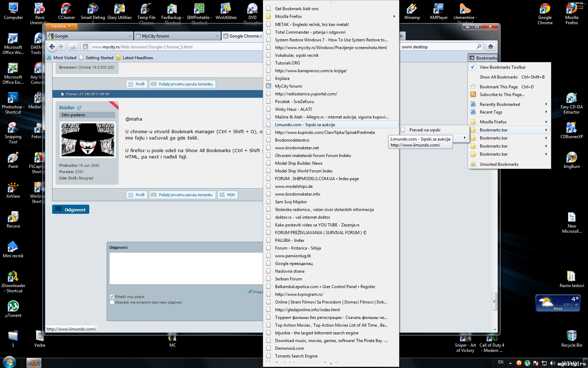Expand Mozilla Firefox folder in Bookmarks menu
This screenshot has height=368, width=588.
509,122
